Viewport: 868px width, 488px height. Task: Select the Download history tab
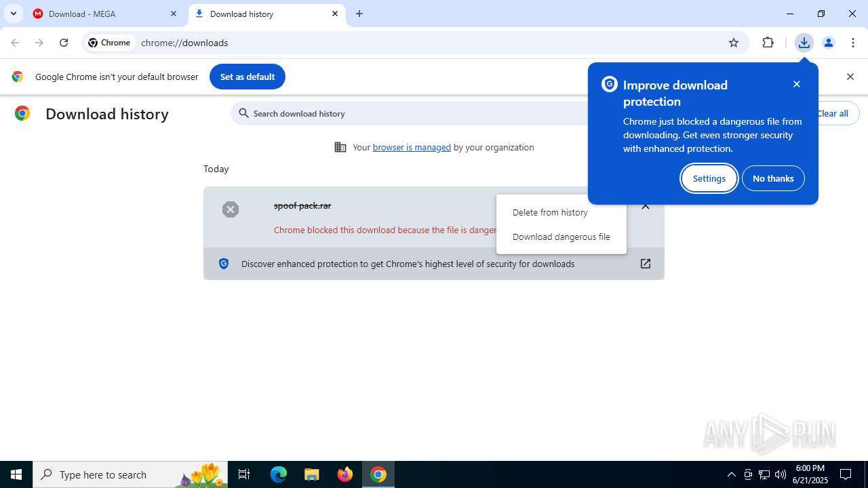pyautogui.click(x=267, y=14)
